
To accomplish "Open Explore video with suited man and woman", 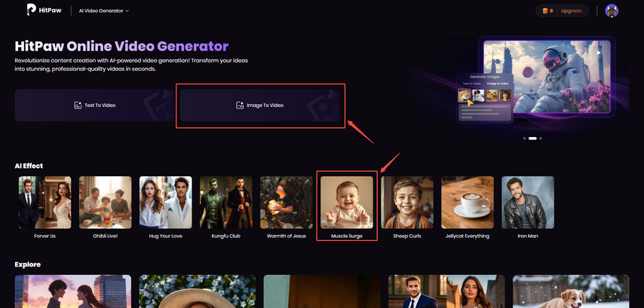I will tap(446, 291).
